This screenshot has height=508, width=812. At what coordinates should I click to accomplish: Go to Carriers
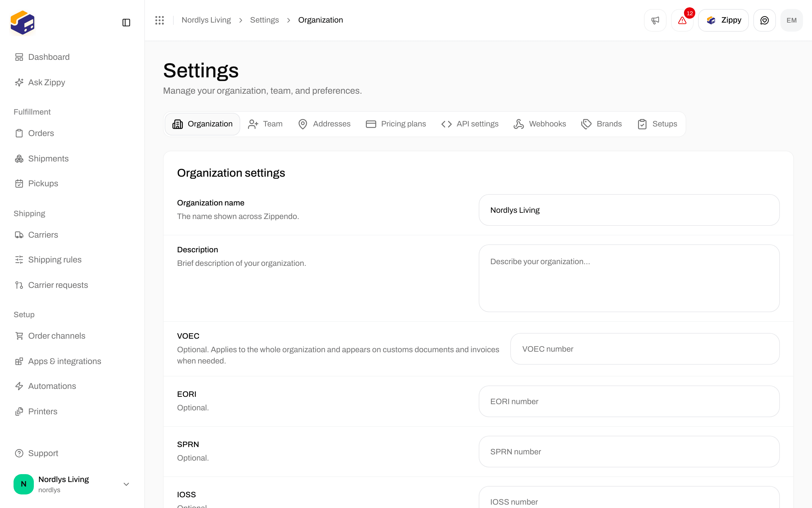(72, 235)
